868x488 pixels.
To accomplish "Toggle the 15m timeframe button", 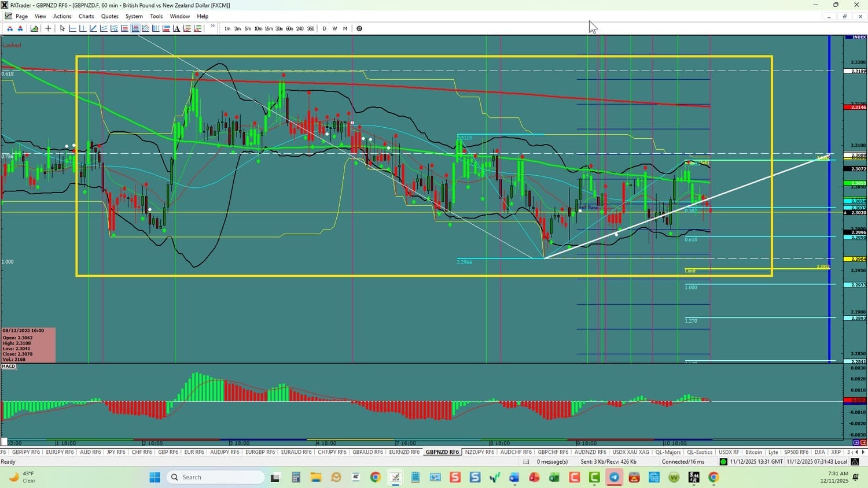I will tap(269, 28).
